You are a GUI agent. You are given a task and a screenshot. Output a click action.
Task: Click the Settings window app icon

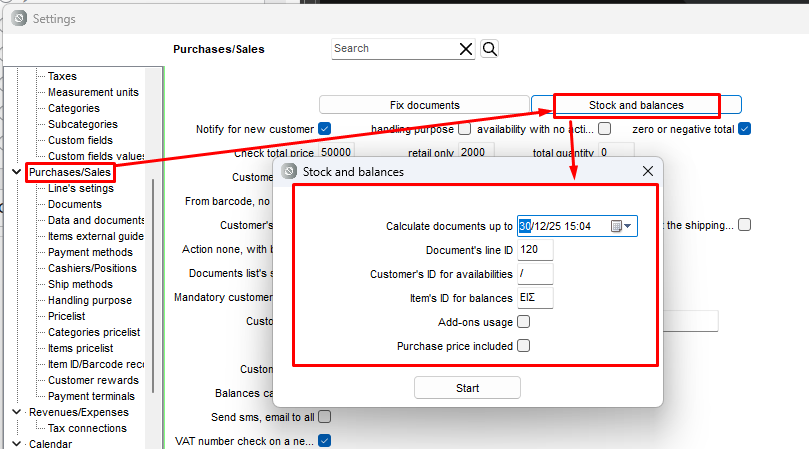(x=18, y=18)
